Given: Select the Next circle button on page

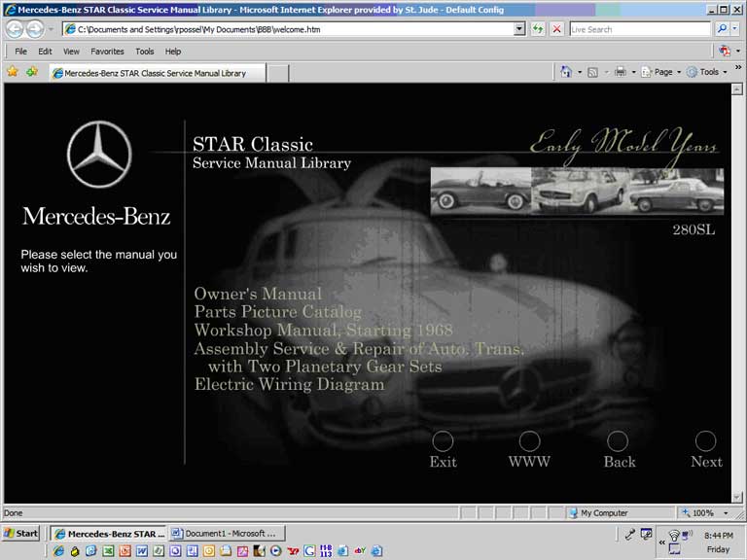Looking at the screenshot, I should (705, 441).
